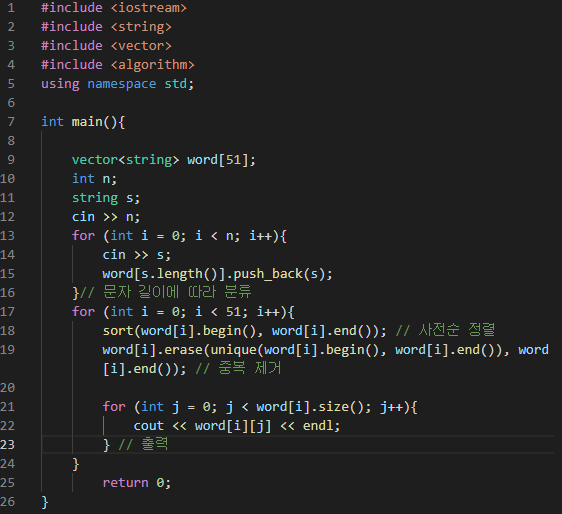The width and height of the screenshot is (562, 514).
Task: Click line number 26 in gutter
Action: click(x=8, y=502)
